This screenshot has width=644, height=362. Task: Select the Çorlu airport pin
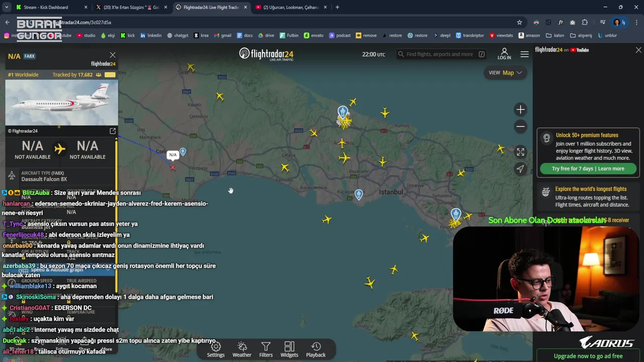pyautogui.click(x=183, y=152)
